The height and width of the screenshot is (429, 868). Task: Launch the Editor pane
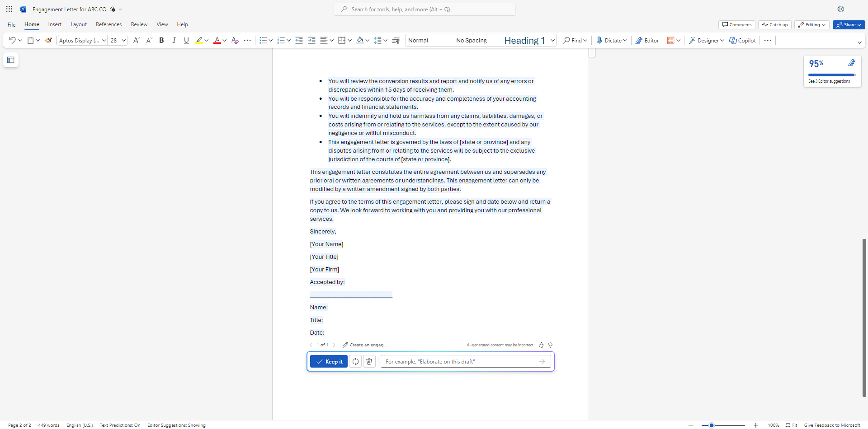(x=646, y=40)
